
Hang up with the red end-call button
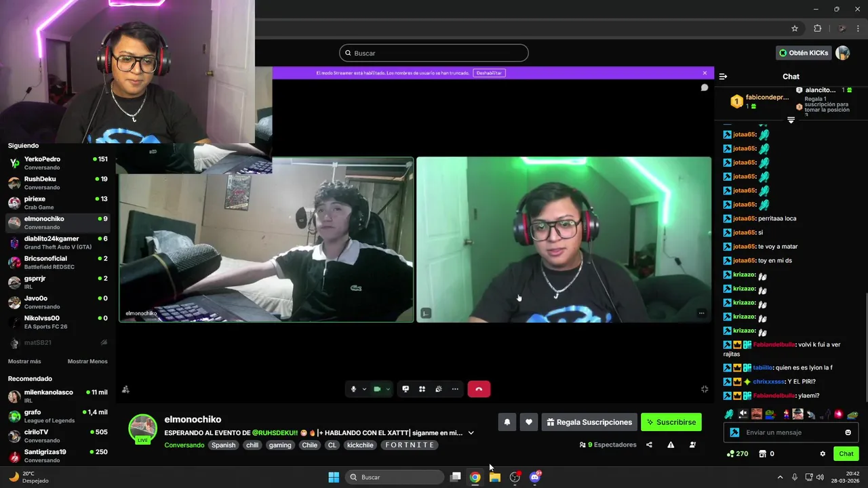[x=479, y=389]
